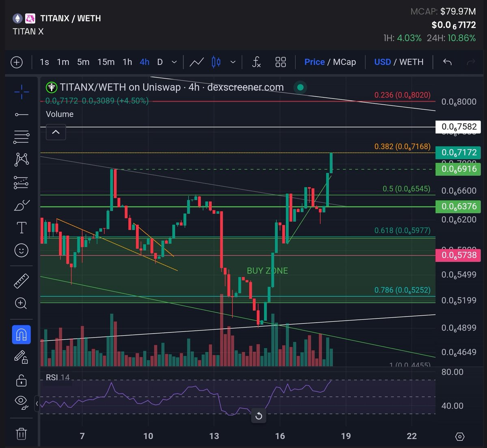Select the candlestick chart type icon

click(216, 62)
